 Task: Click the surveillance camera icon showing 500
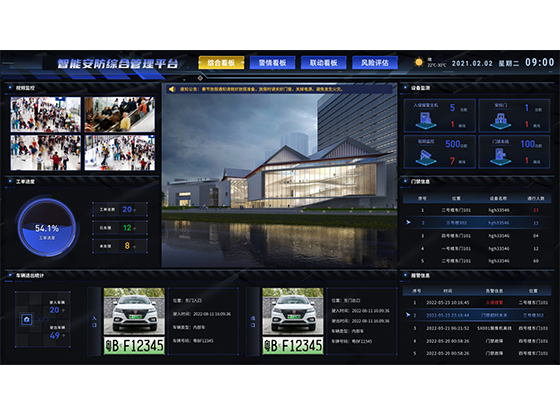(425, 157)
